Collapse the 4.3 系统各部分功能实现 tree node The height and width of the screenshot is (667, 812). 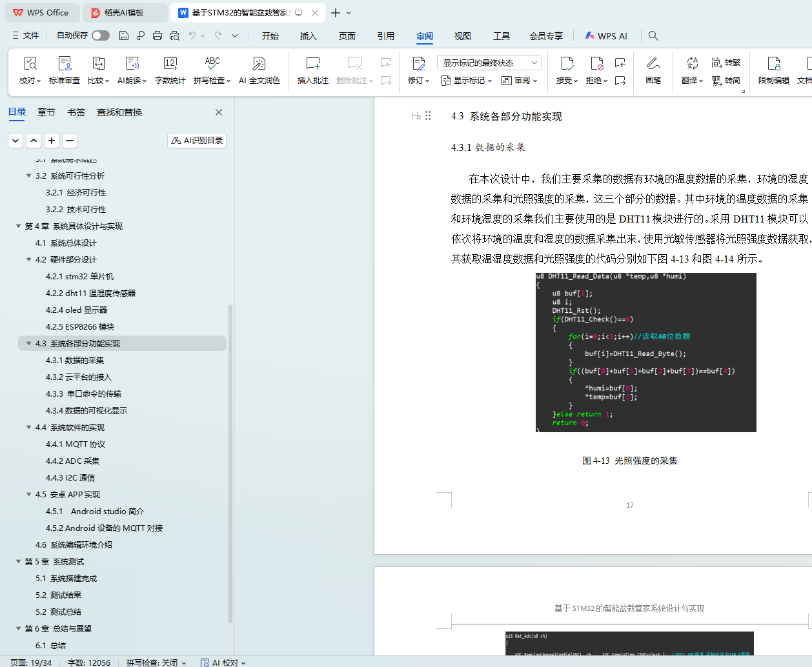pos(28,343)
